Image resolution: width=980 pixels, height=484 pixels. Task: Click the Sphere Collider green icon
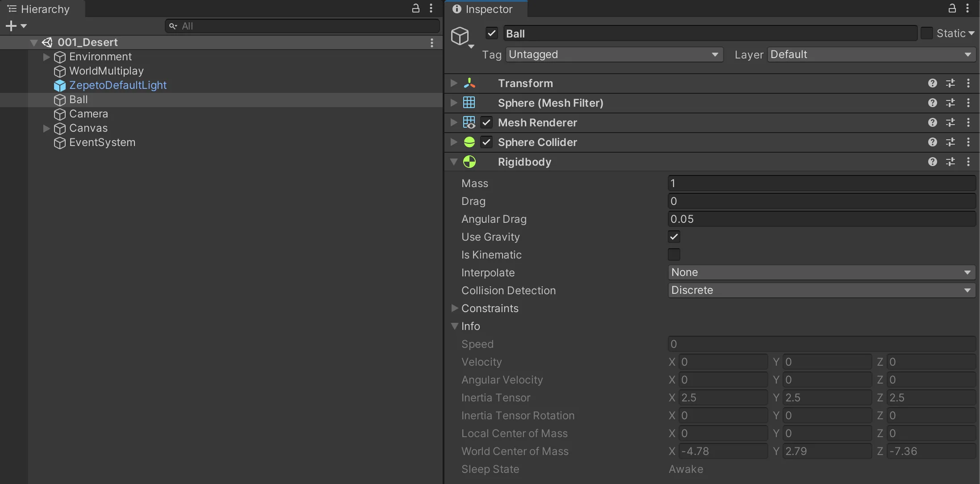pos(469,142)
